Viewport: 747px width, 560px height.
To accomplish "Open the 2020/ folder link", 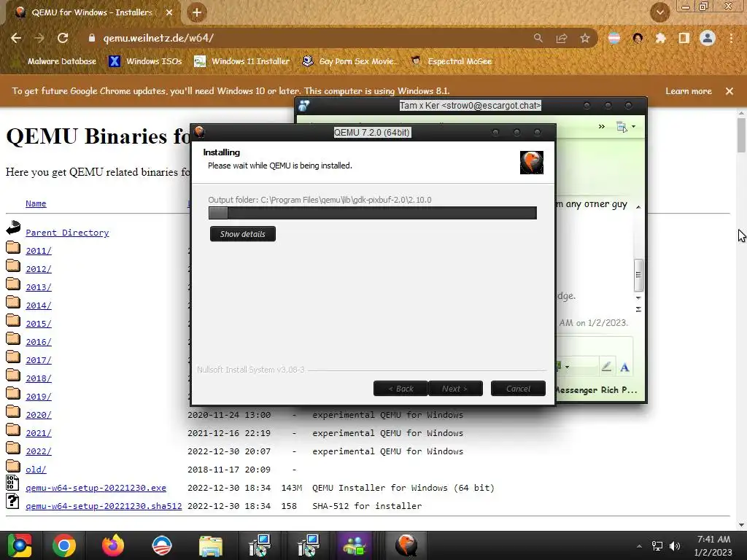I will coord(39,415).
